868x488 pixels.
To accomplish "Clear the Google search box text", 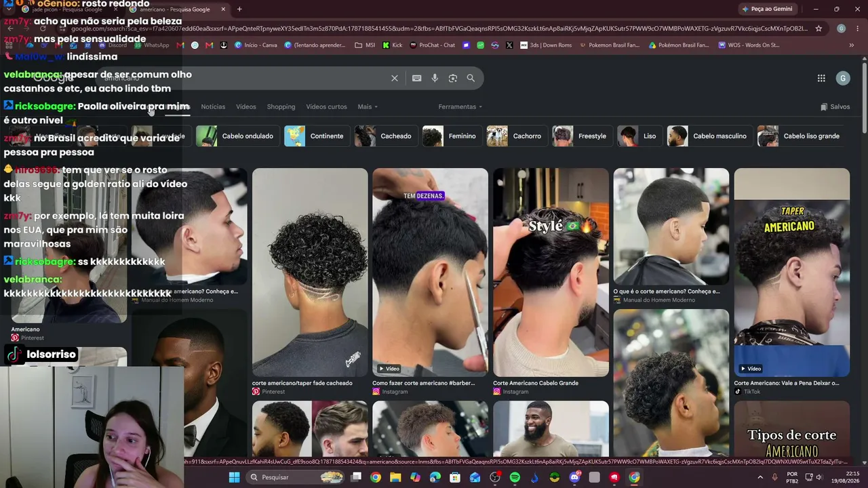I will (x=395, y=78).
